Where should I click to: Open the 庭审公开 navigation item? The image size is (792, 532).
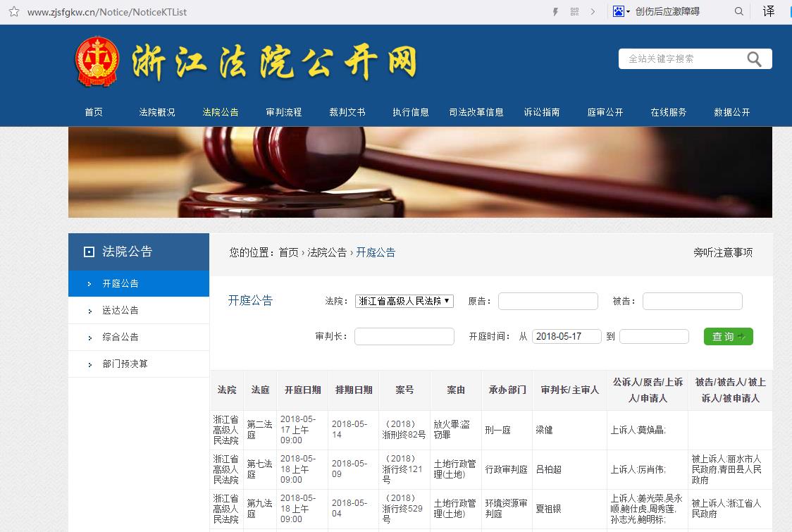pyautogui.click(x=605, y=112)
